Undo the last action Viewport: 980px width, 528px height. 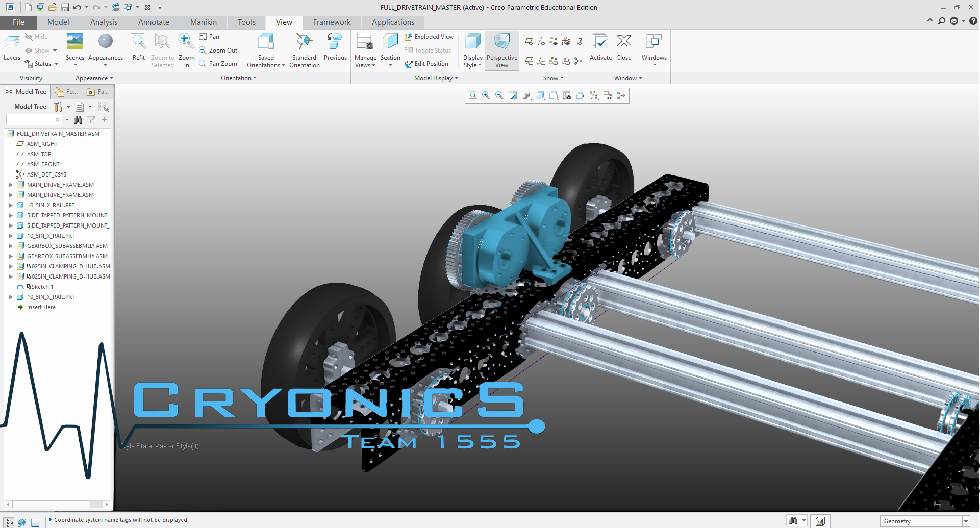[x=78, y=7]
